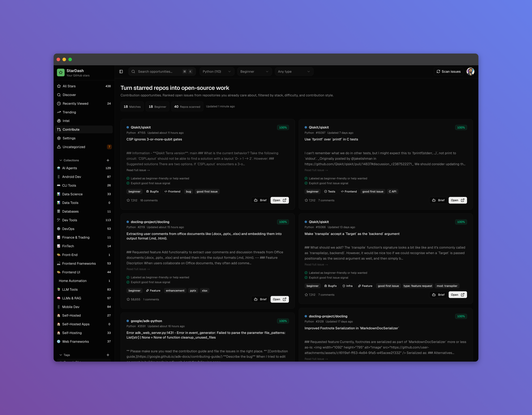532x415 pixels.
Task: Add a new tag with plus icon
Action: 108,355
